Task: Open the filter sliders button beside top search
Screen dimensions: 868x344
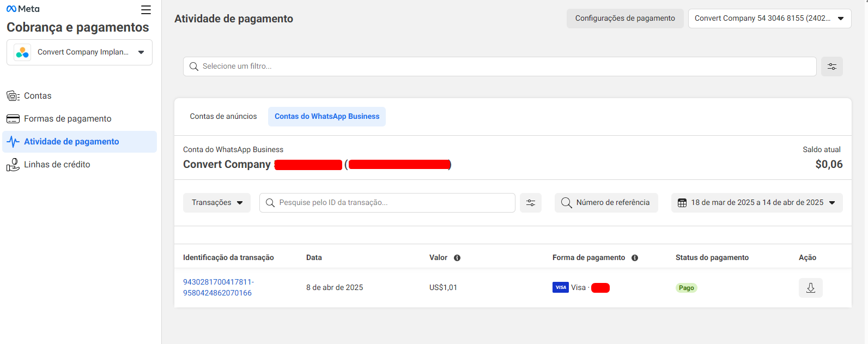Action: (832, 67)
